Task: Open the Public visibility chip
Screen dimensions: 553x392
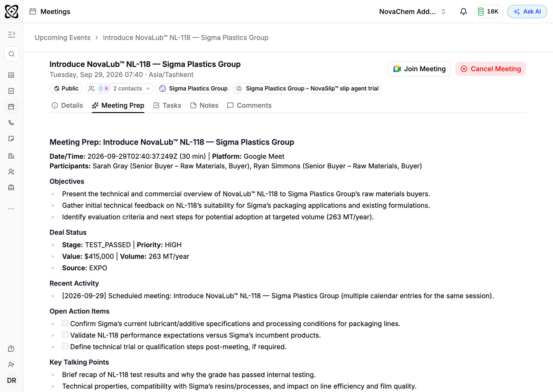Action: point(66,88)
